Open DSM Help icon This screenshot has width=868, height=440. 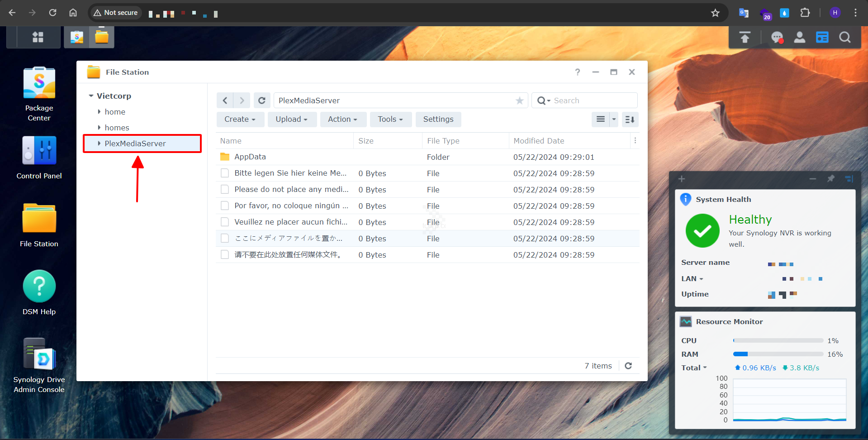[x=39, y=287]
